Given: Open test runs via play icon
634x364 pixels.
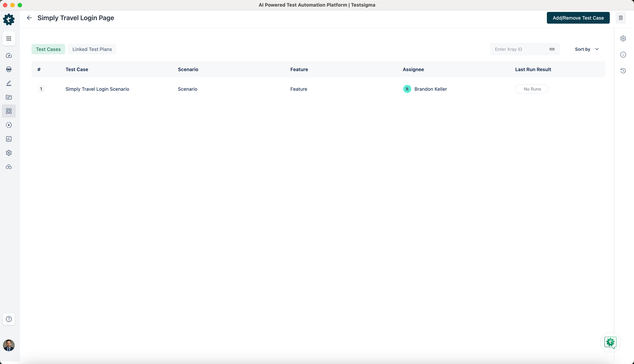Looking at the screenshot, I should (x=9, y=125).
